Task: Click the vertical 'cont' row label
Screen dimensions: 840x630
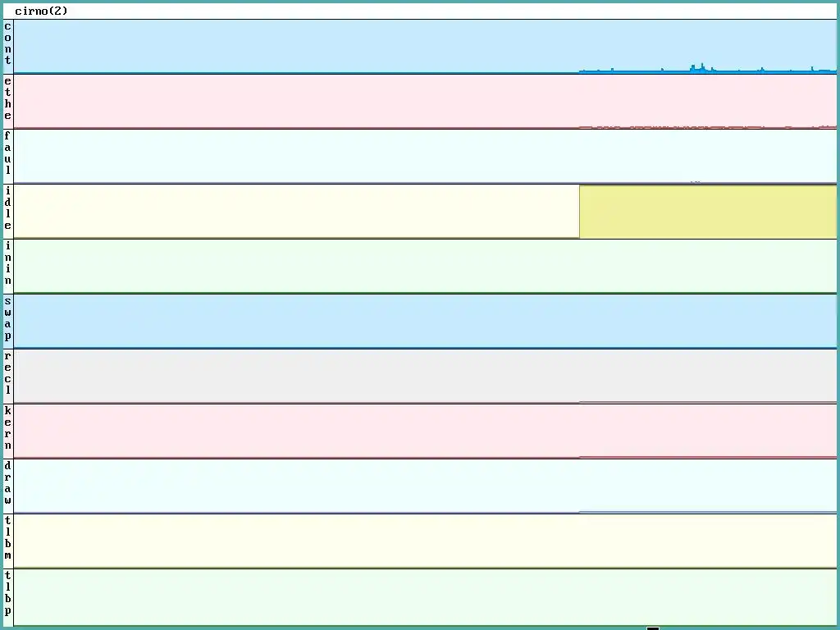Action: point(7,43)
